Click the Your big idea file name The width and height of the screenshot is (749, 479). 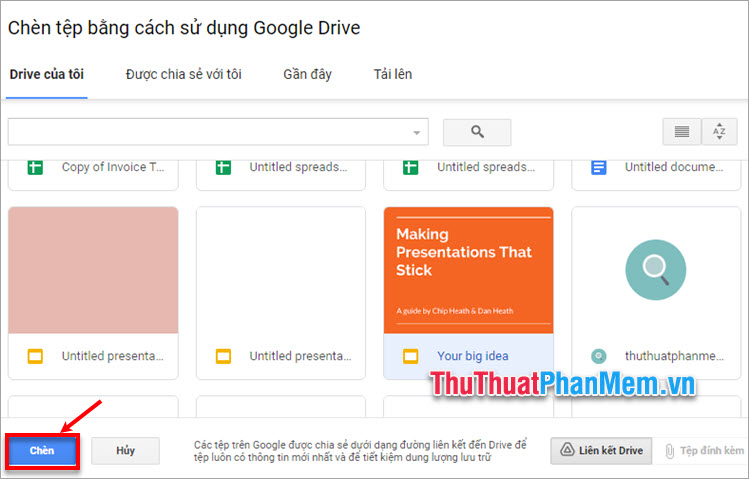click(x=472, y=356)
